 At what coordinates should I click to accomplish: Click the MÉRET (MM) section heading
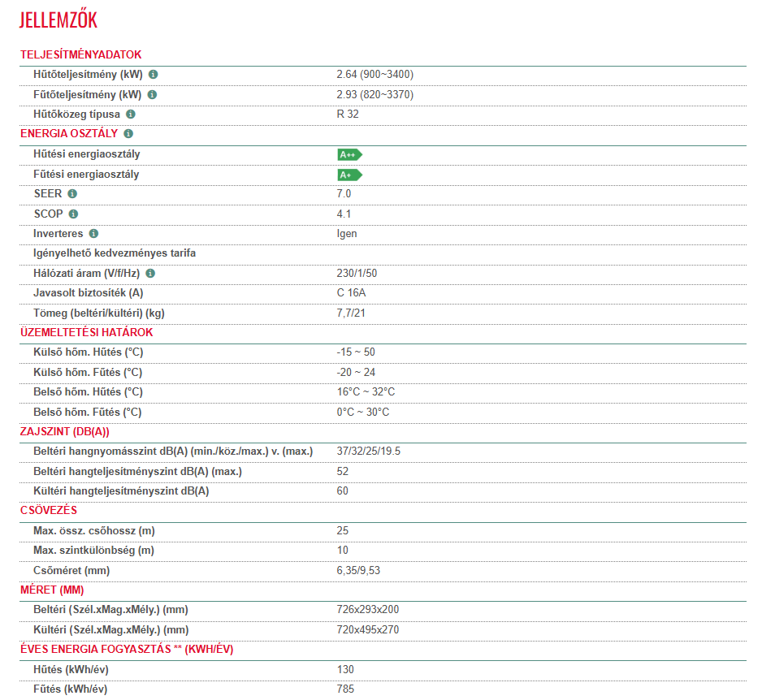click(x=51, y=590)
